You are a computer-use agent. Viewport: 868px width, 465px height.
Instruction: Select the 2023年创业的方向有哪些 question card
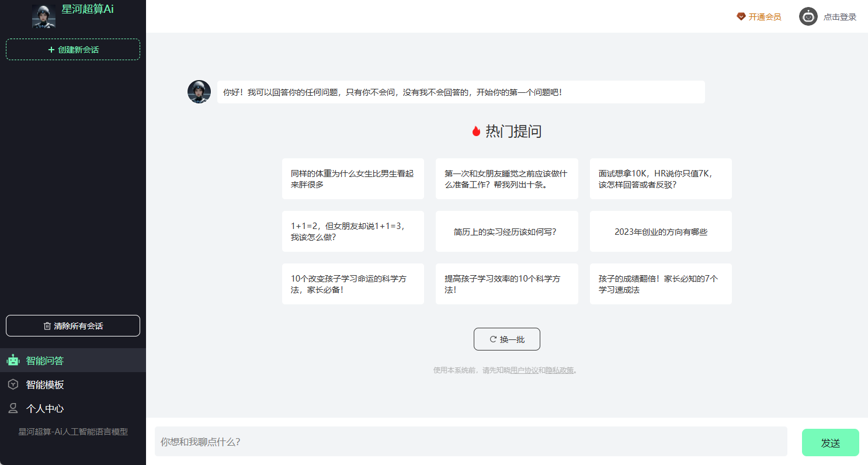661,232
